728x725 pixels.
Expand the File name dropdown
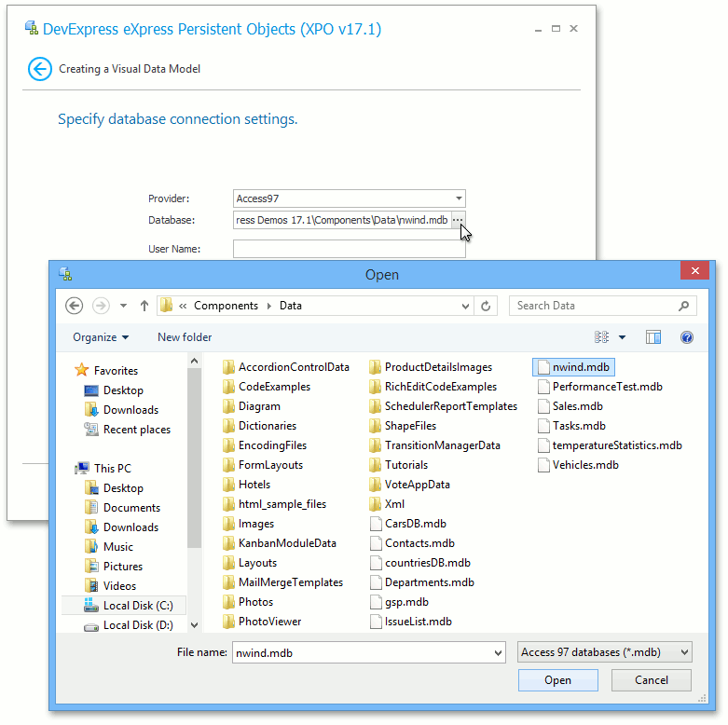498,653
